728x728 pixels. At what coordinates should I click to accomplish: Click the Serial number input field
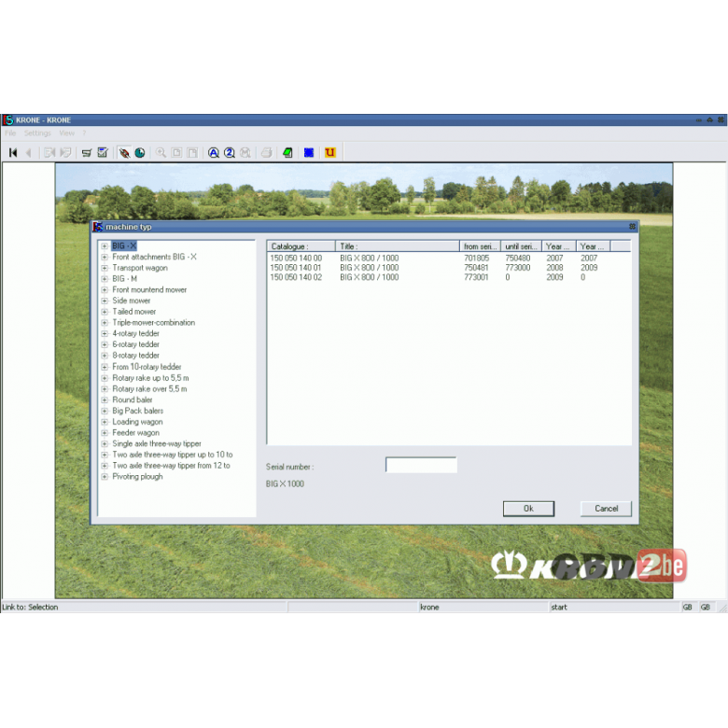pos(421,465)
